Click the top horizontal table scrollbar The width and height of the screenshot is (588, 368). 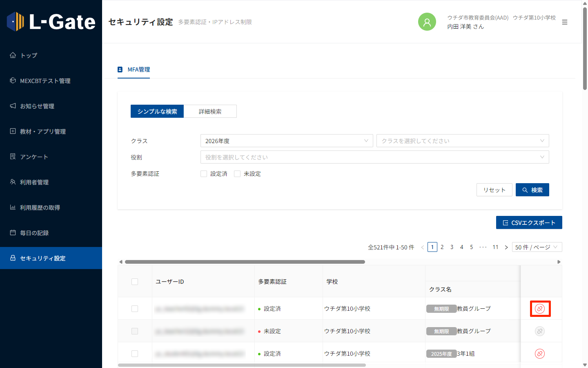point(245,262)
